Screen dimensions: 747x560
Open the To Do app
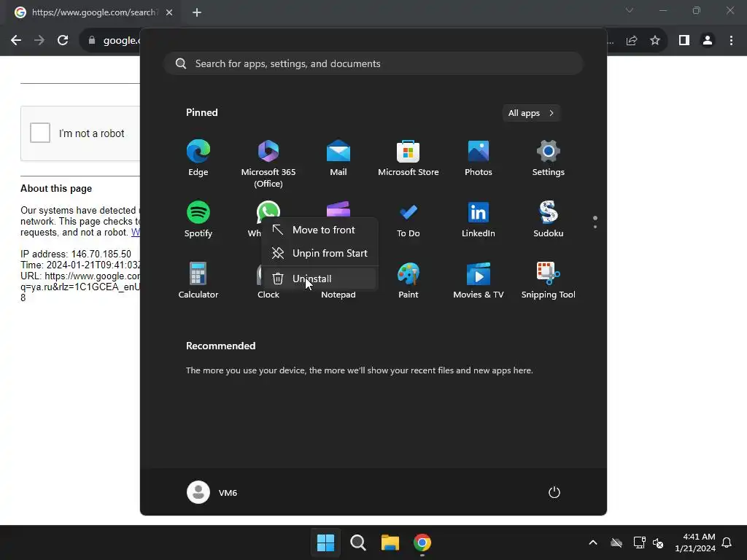click(409, 219)
